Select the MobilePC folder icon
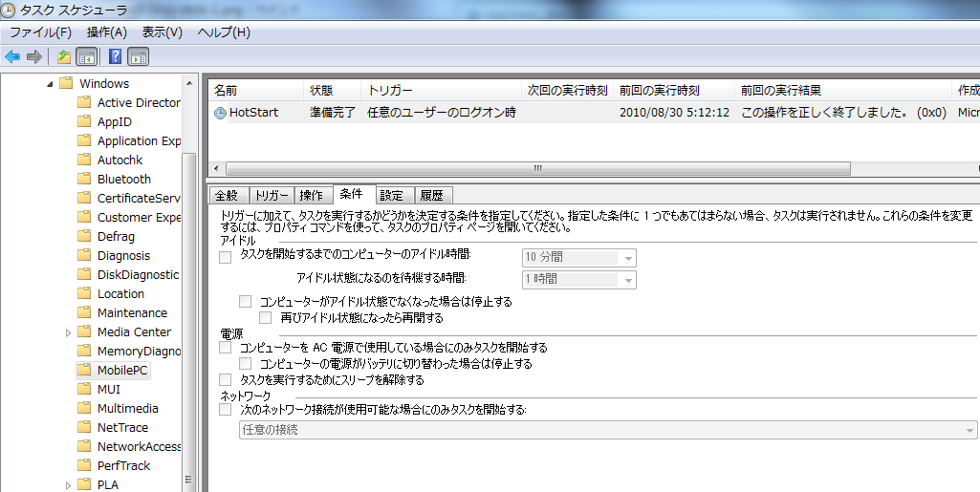980x492 pixels. (86, 371)
